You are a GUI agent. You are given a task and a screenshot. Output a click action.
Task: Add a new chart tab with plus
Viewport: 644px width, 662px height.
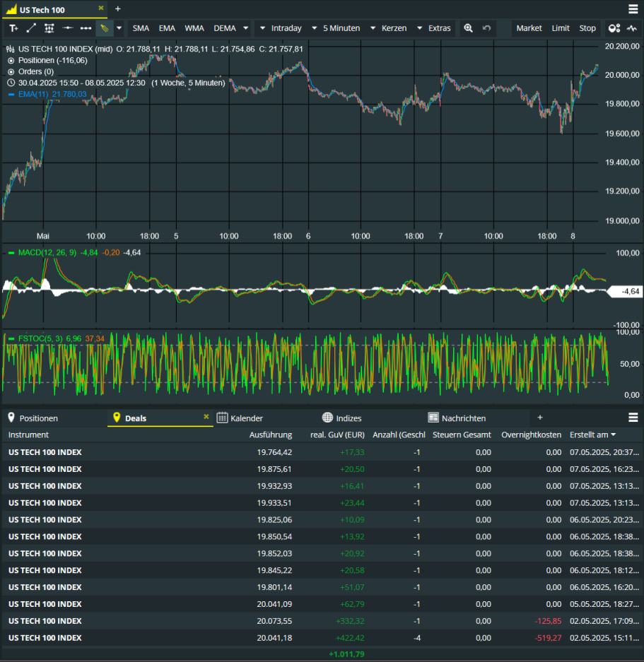click(x=118, y=9)
